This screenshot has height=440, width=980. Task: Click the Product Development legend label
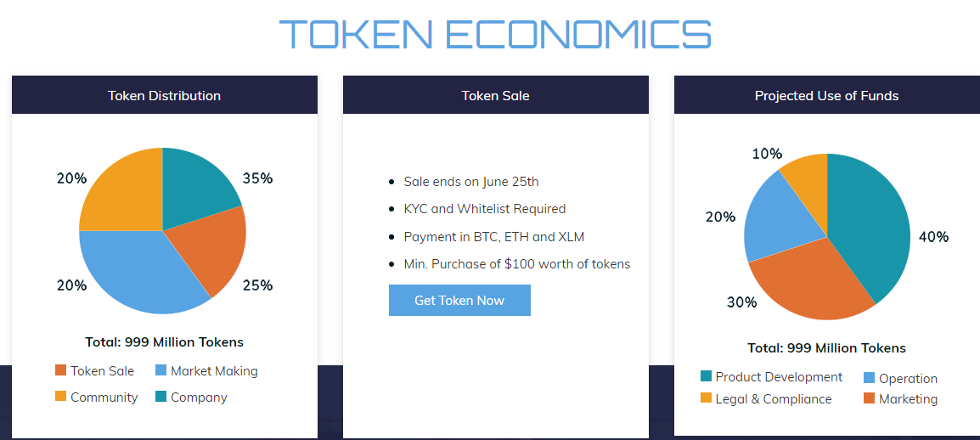779,377
